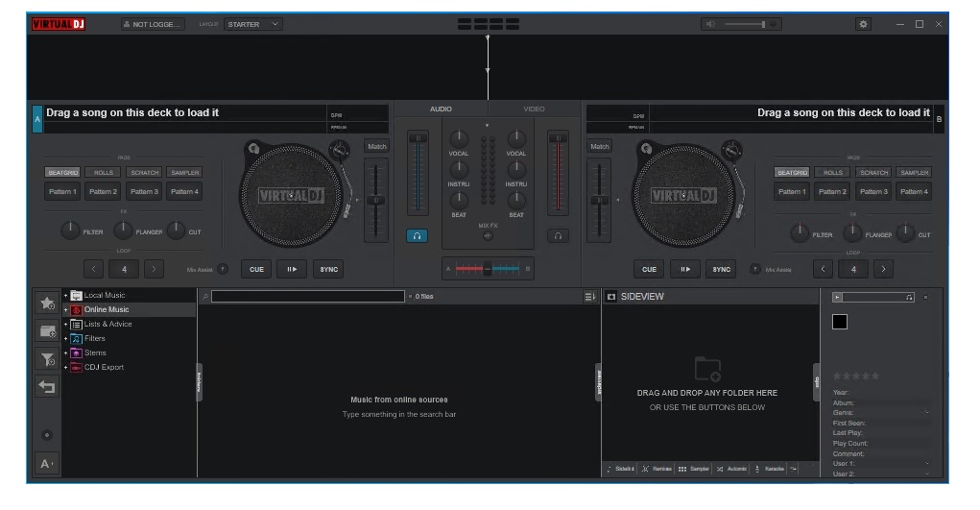Expand the Lists & Advice folder

point(65,325)
